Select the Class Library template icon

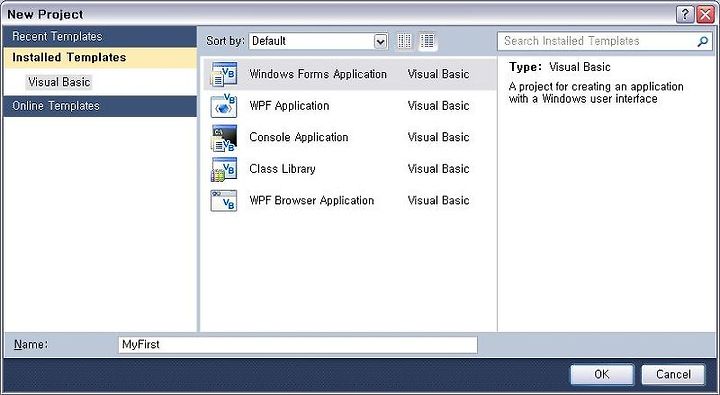(224, 169)
